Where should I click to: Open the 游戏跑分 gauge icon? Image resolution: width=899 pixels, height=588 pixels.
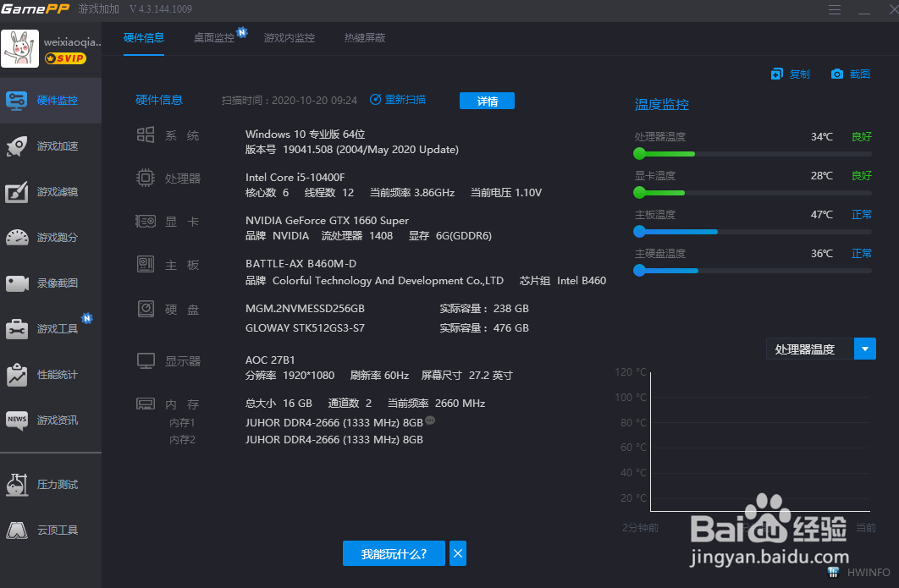[x=17, y=237]
